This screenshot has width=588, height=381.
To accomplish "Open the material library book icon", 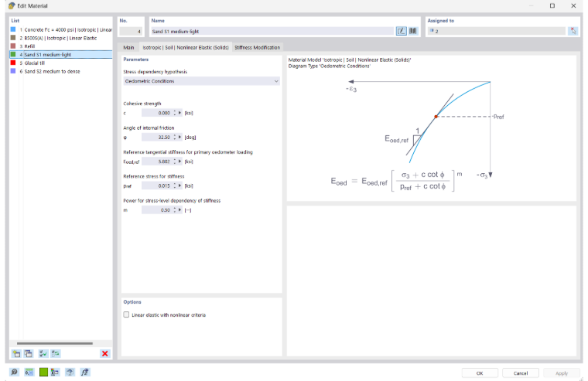I will click(x=412, y=31).
